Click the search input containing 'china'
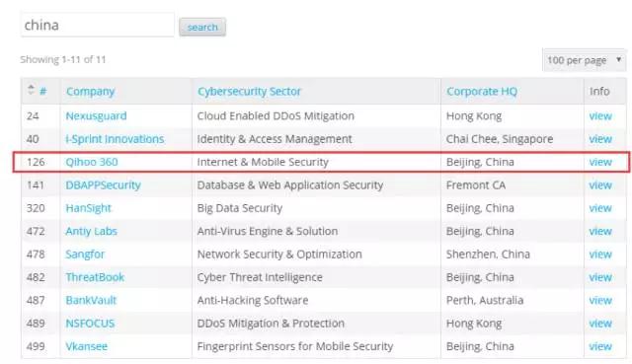632x364 pixels. (x=98, y=25)
